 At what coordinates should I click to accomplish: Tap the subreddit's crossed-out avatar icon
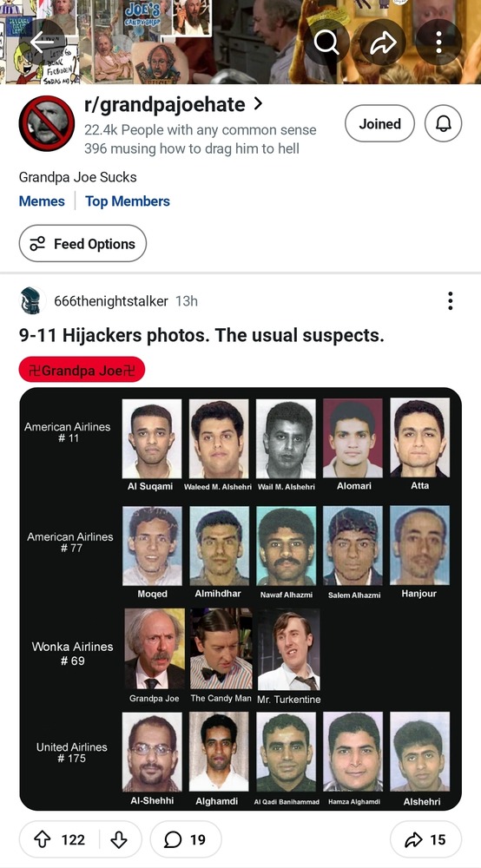tap(47, 123)
